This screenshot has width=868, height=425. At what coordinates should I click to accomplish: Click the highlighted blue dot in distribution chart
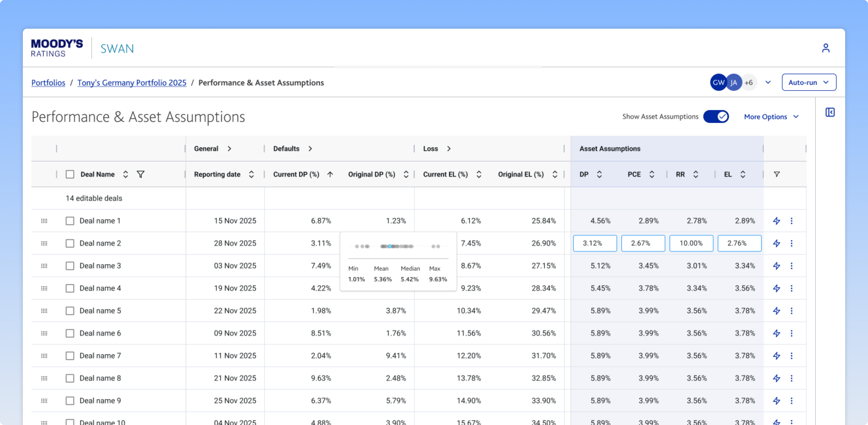coord(390,246)
